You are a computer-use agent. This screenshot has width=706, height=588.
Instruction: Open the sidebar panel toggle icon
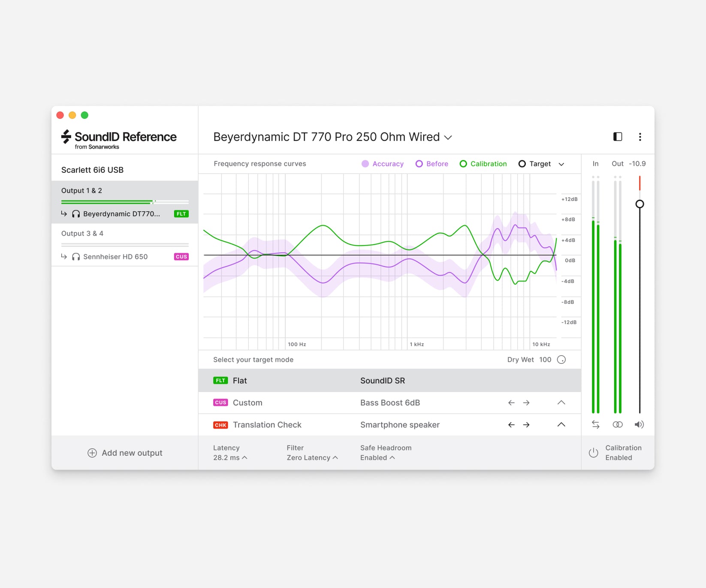pyautogui.click(x=617, y=137)
